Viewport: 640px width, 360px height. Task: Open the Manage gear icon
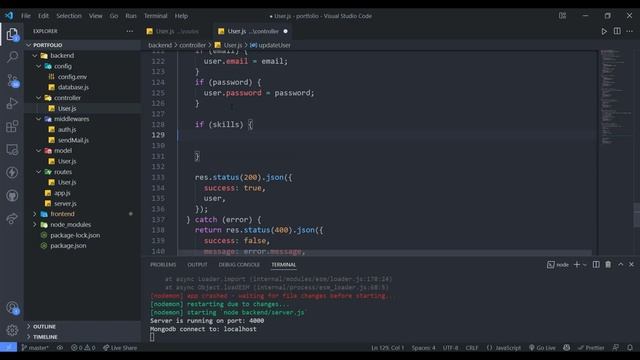(12, 330)
